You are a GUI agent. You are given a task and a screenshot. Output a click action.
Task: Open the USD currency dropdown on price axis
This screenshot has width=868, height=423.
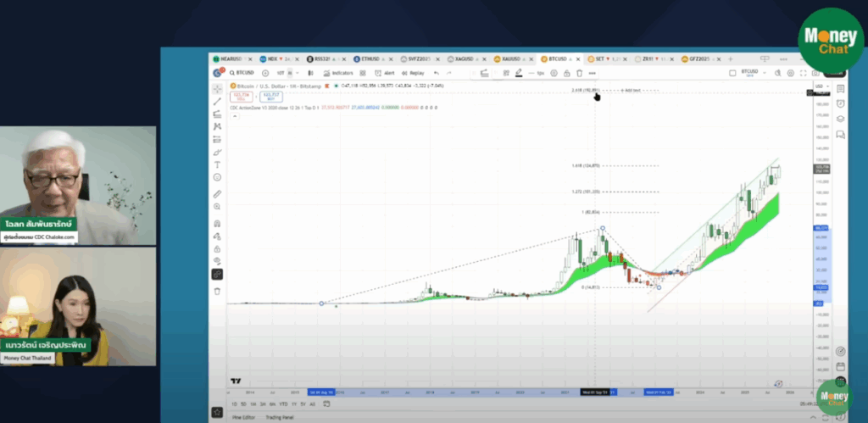821,87
